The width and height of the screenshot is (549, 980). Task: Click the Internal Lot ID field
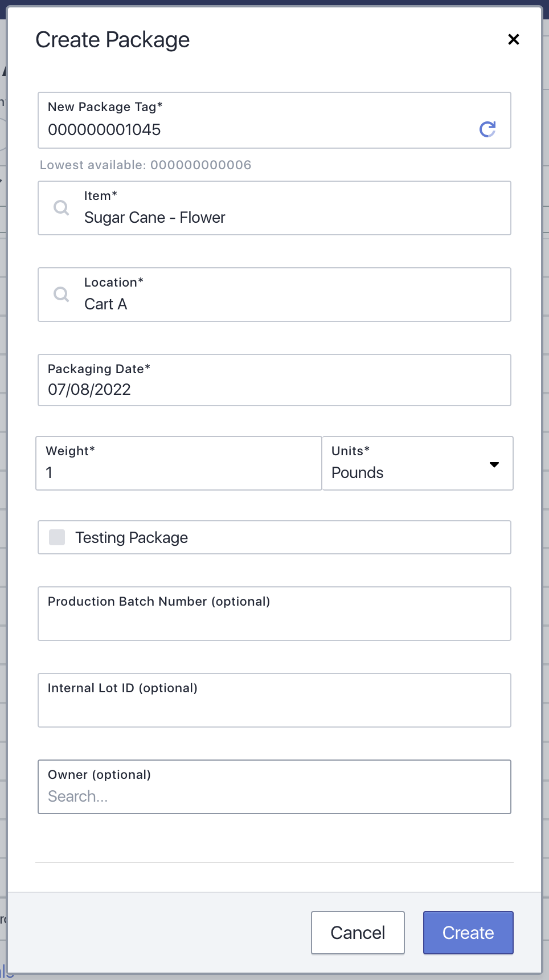274,700
